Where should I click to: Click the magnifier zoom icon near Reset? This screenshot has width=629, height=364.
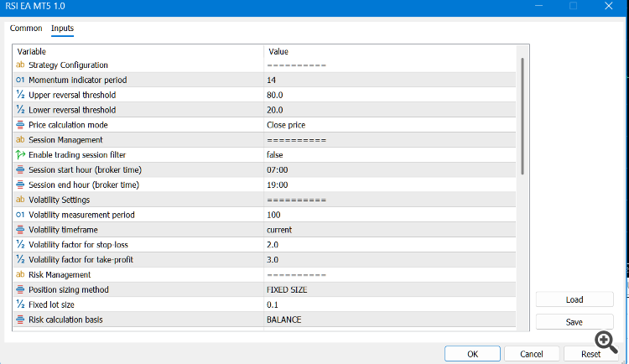tap(606, 342)
